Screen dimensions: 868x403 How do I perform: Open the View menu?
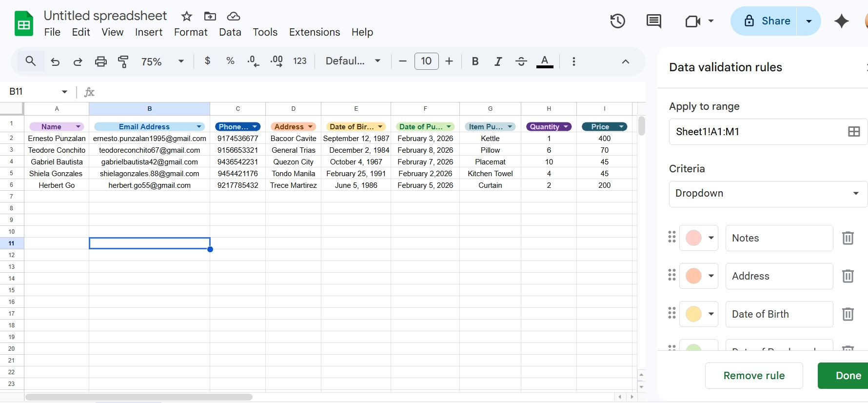[113, 32]
